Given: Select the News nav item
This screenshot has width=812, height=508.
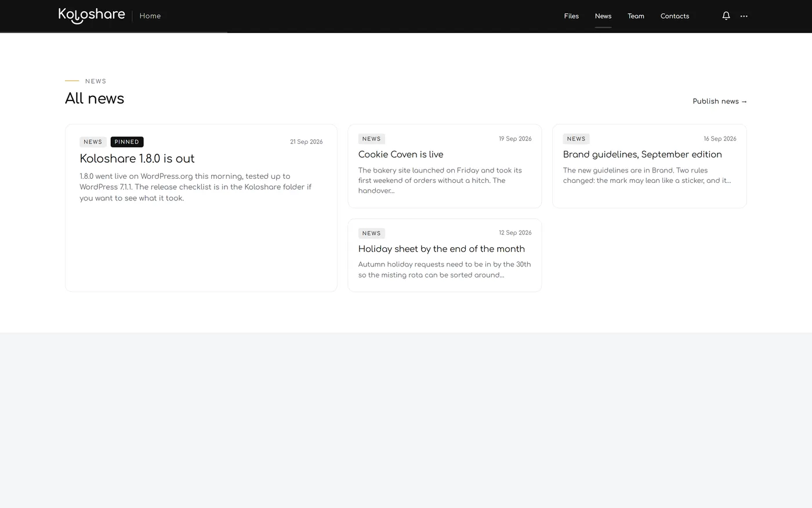Looking at the screenshot, I should [603, 16].
